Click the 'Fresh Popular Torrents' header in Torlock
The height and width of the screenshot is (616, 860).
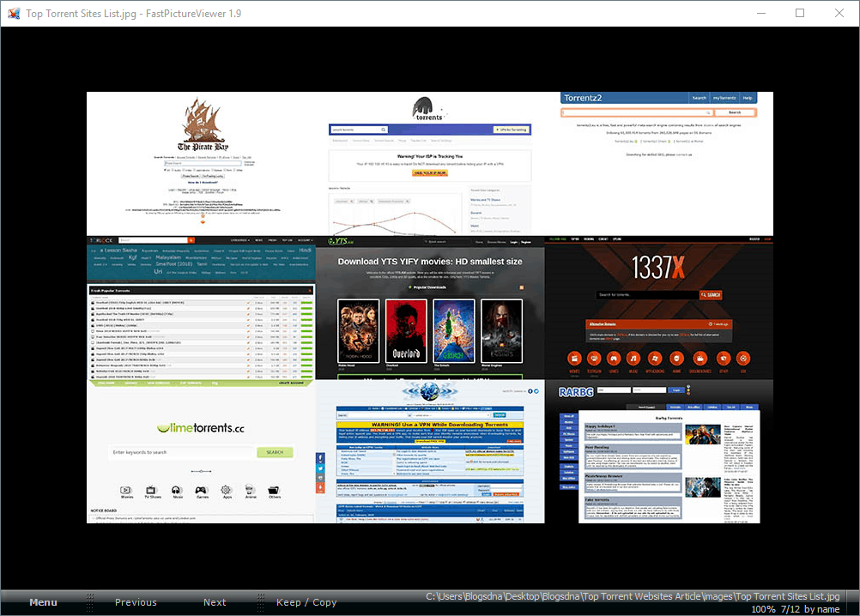201,291
